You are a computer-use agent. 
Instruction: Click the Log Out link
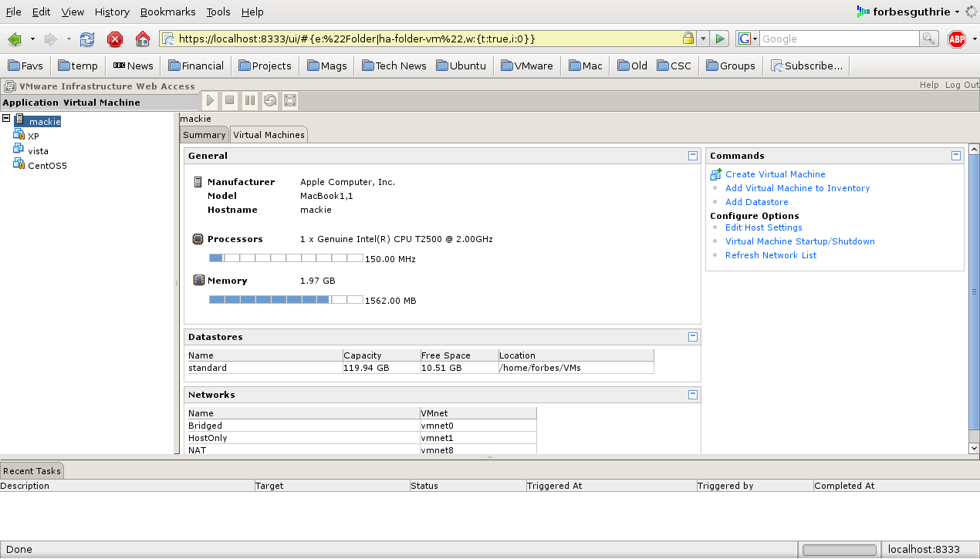(x=962, y=85)
